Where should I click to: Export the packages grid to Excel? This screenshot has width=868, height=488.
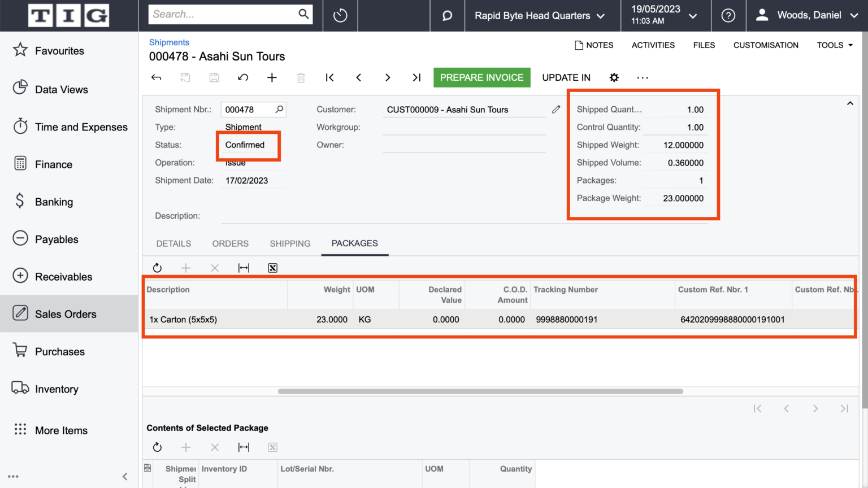(272, 268)
